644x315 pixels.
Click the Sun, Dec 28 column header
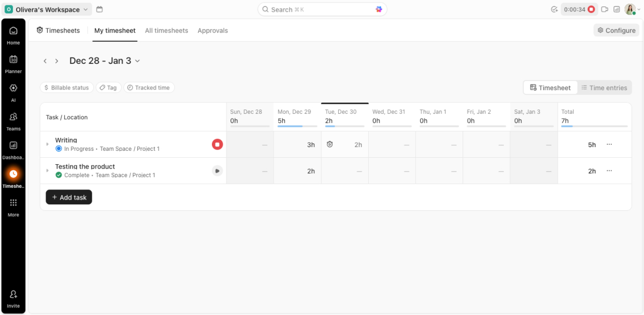pos(250,116)
